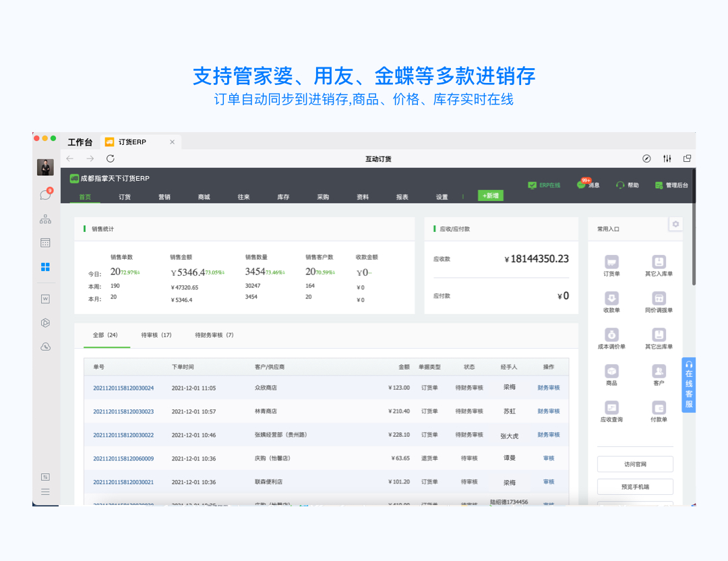This screenshot has height=561, width=728.
Task: Open the 采购 menu
Action: click(323, 197)
